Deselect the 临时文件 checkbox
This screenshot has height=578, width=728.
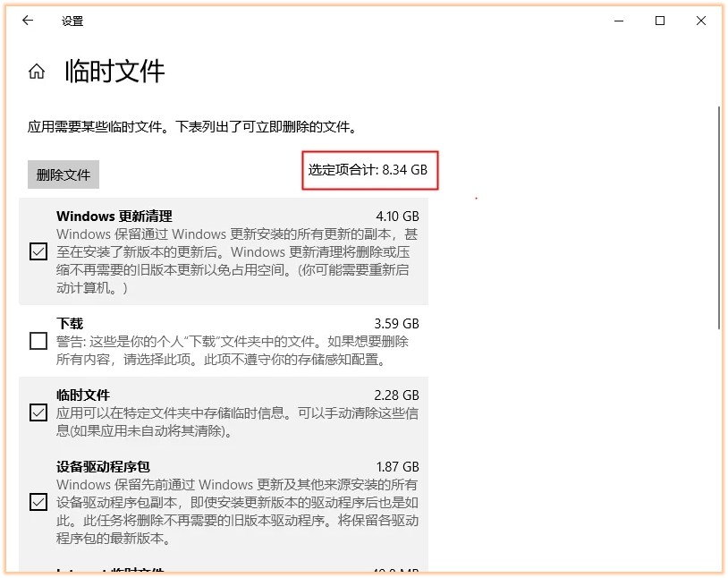point(38,412)
